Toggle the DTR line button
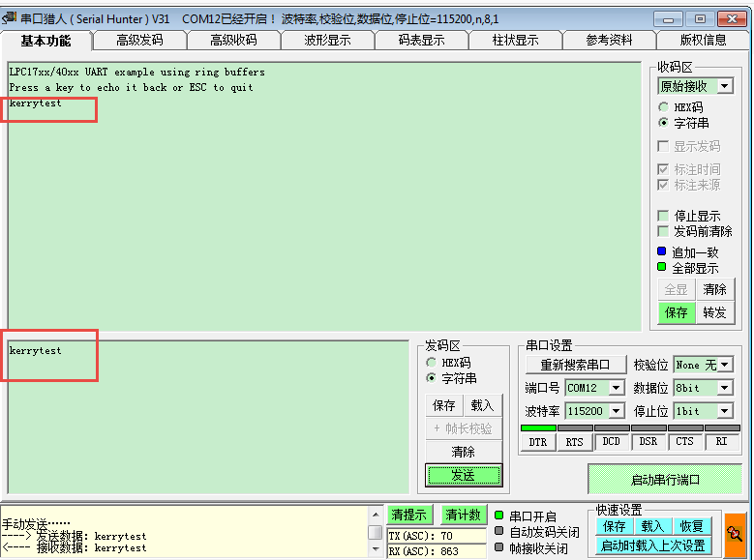The image size is (754, 560). tap(538, 442)
